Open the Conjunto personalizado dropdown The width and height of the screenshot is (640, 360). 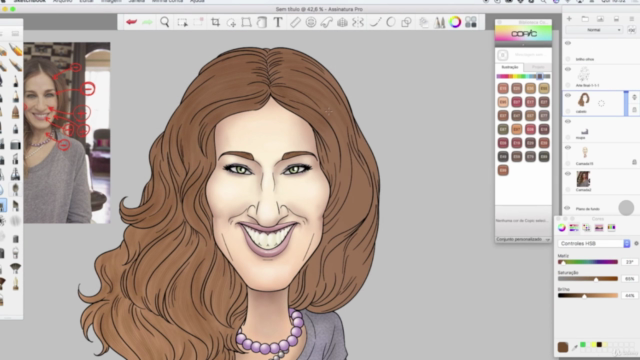click(x=523, y=239)
